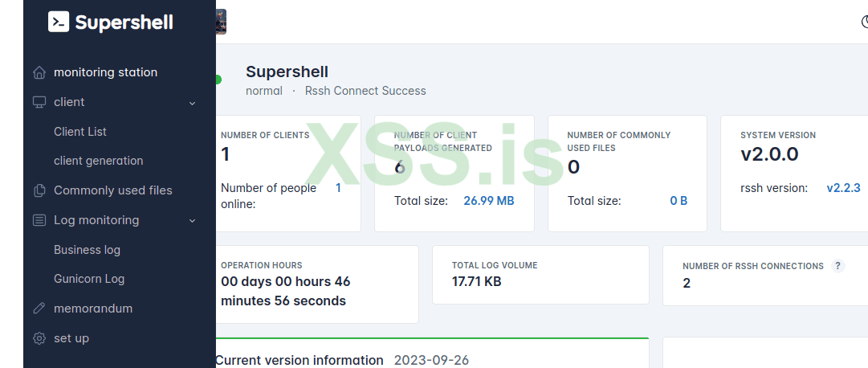868x368 pixels.
Task: Open the memorandum page
Action: coord(93,309)
